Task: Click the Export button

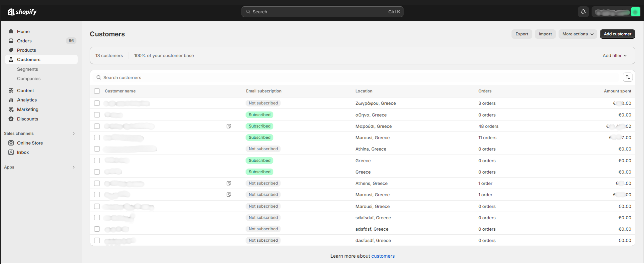Action: [522, 34]
